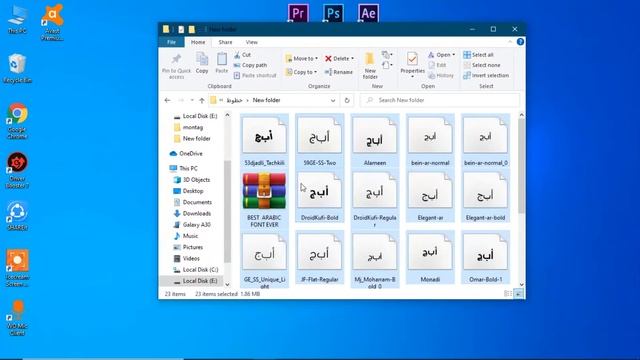Viewport: 640px width, 360px height.
Task: Click the Back navigation arrow
Action: tap(167, 100)
